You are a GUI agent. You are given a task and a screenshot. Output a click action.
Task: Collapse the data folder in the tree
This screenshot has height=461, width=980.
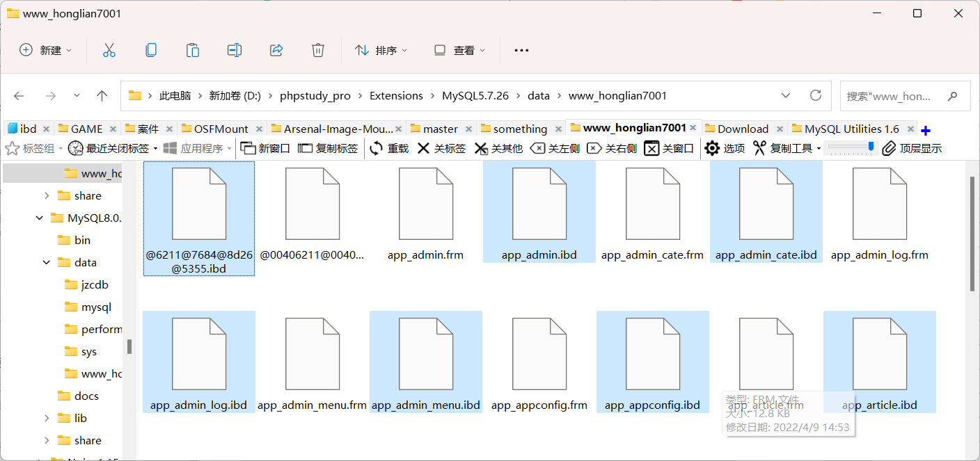[x=46, y=262]
